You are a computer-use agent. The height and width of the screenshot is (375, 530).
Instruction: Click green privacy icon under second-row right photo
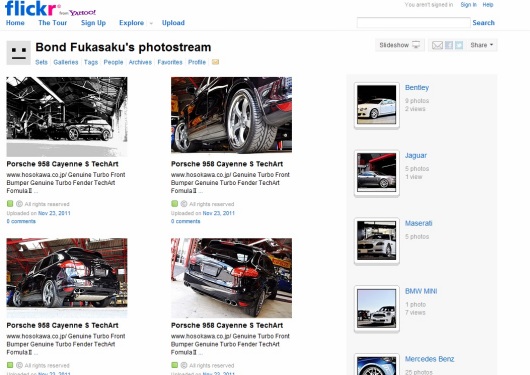[x=174, y=365]
